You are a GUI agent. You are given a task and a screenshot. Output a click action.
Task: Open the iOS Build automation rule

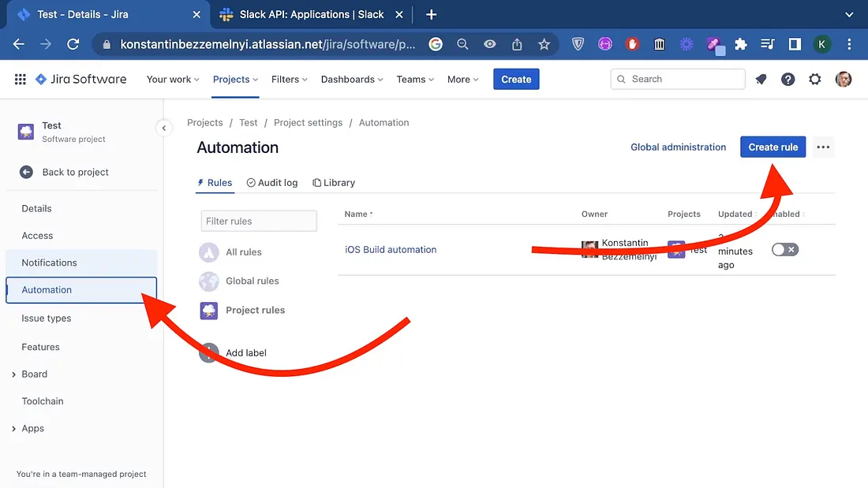(x=391, y=250)
